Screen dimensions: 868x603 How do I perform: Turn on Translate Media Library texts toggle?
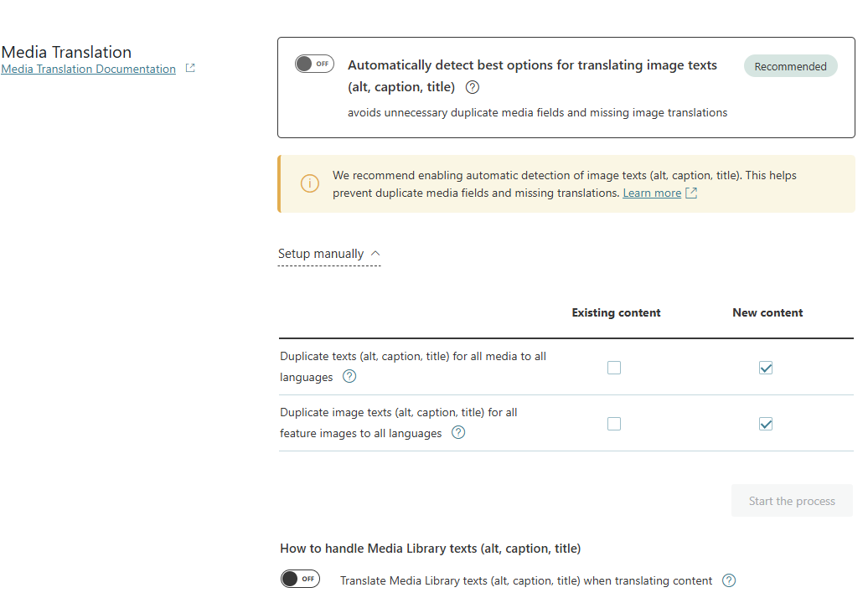pos(300,579)
